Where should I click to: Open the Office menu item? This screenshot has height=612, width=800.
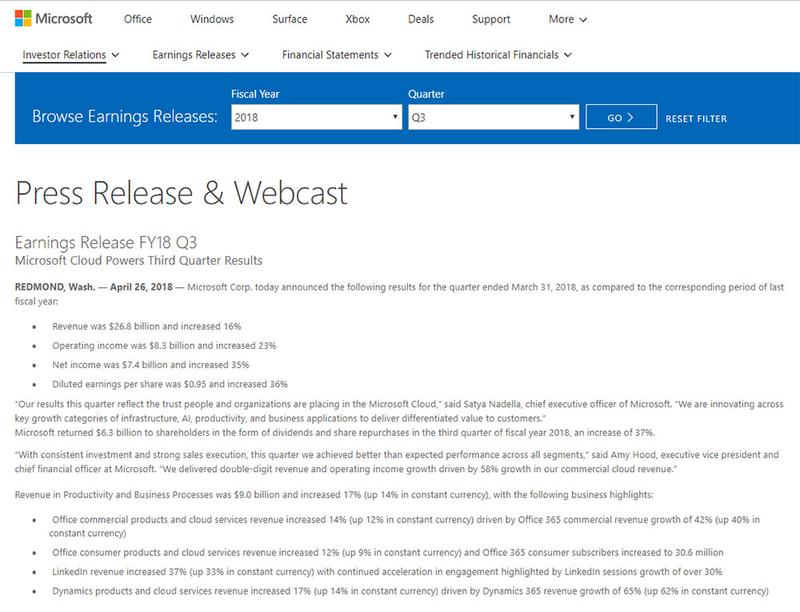point(138,19)
